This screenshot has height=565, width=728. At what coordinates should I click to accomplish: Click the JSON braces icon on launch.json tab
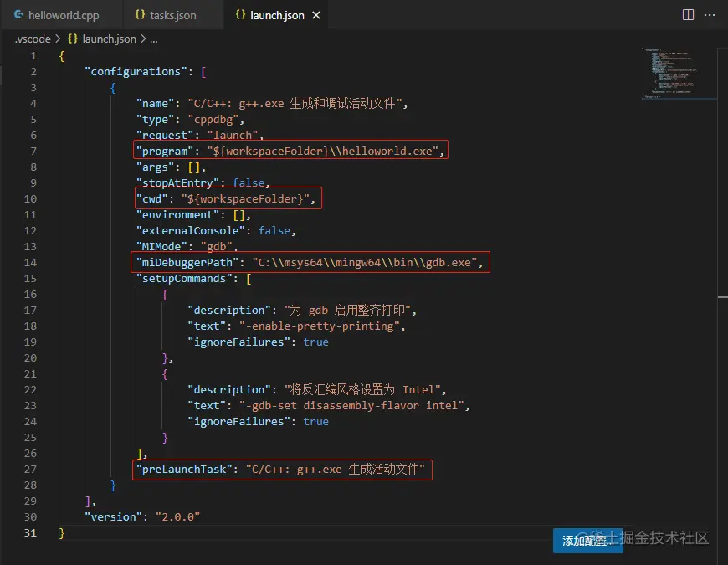click(240, 15)
